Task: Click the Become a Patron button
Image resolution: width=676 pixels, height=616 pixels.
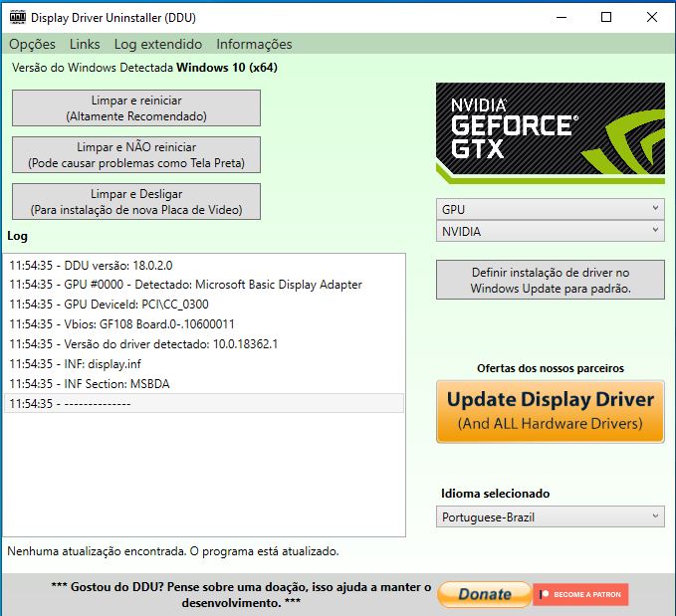Action: [x=580, y=594]
